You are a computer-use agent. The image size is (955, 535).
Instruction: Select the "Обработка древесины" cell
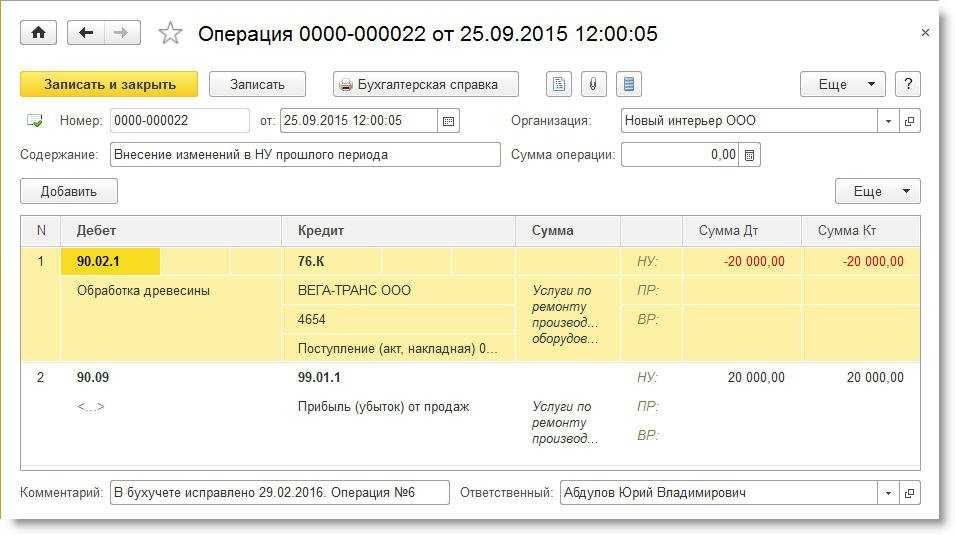[171, 291]
